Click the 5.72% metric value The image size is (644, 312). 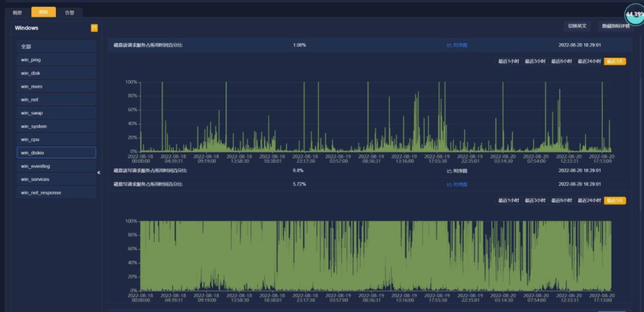(x=299, y=184)
